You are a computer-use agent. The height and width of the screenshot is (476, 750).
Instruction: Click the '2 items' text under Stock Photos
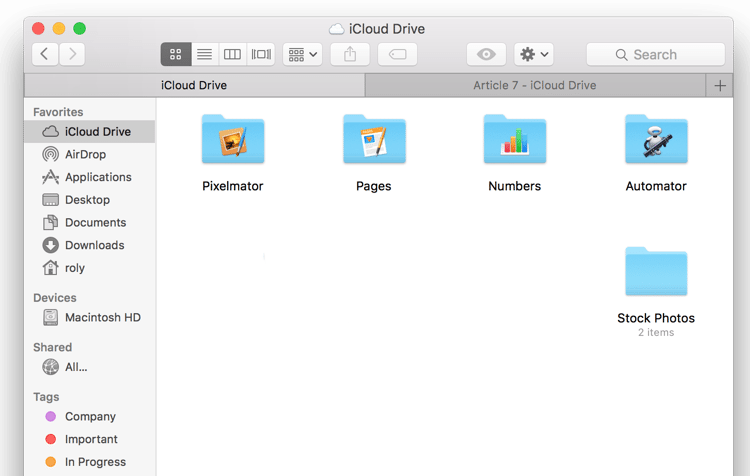click(656, 332)
